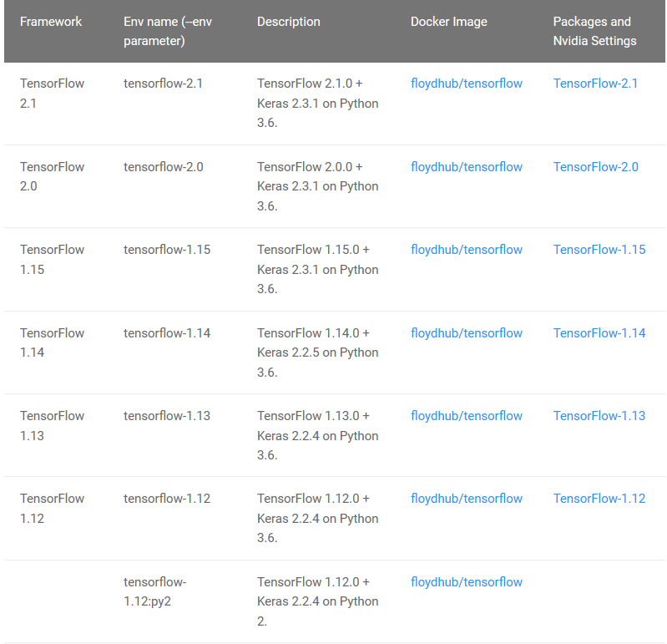Open the TensorFlow-2.1 packages link
Screen dimensions: 667x644
(x=595, y=84)
